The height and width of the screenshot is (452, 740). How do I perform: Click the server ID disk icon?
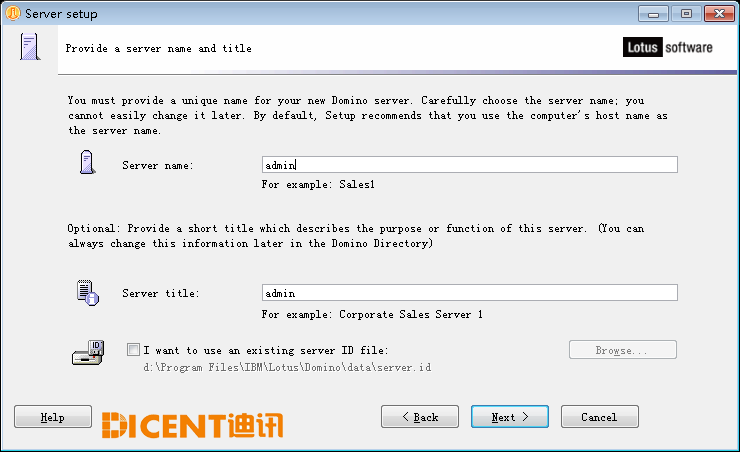(x=88, y=353)
